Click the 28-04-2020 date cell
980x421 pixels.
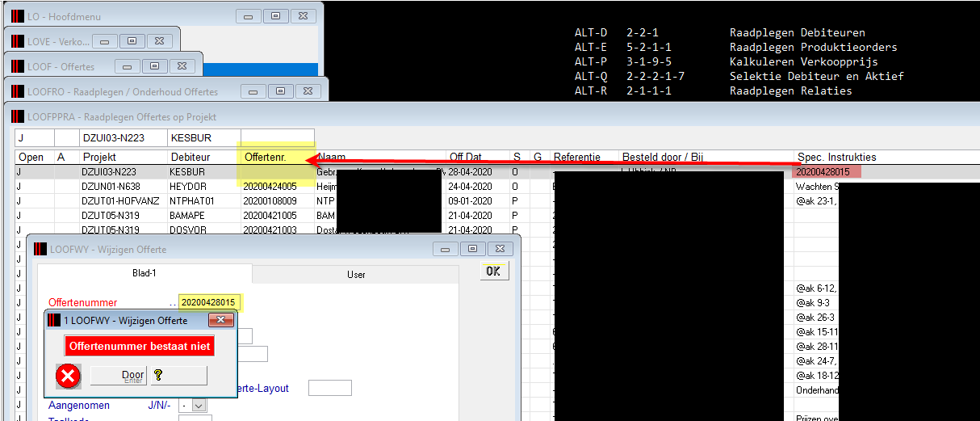click(478, 172)
